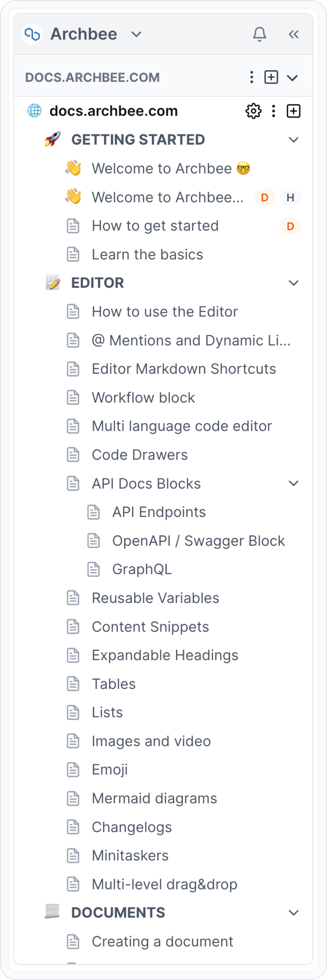Image resolution: width=327 pixels, height=980 pixels.
Task: Click the Archbee logo
Action: [32, 34]
